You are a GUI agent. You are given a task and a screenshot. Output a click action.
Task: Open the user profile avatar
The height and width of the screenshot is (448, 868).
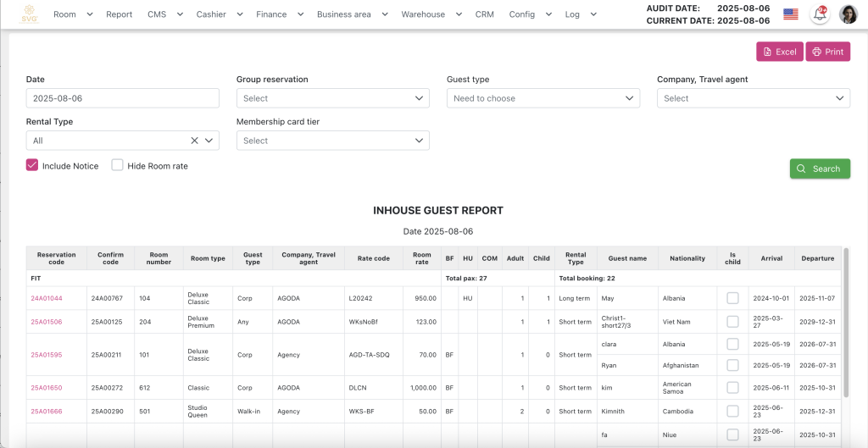848,14
